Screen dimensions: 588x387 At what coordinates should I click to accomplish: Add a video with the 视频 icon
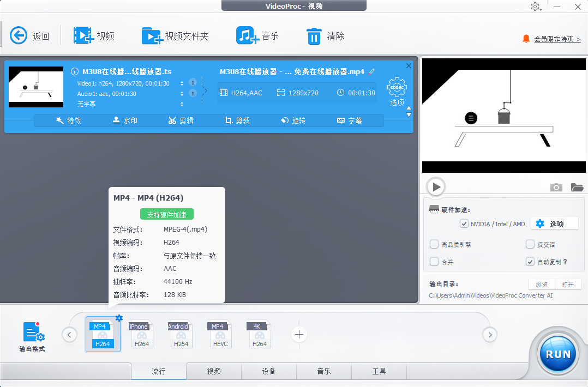83,35
